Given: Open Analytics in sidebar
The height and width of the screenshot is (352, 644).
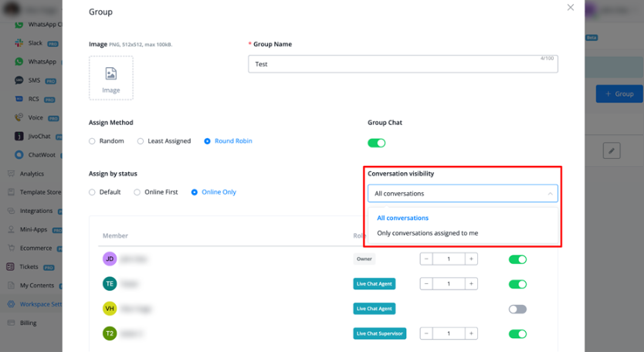Looking at the screenshot, I should coord(32,174).
